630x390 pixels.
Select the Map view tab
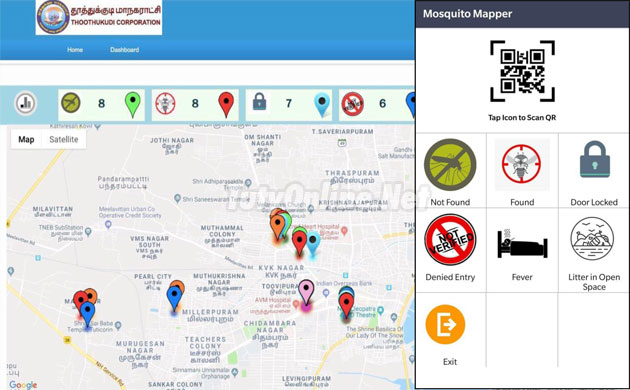(26, 139)
